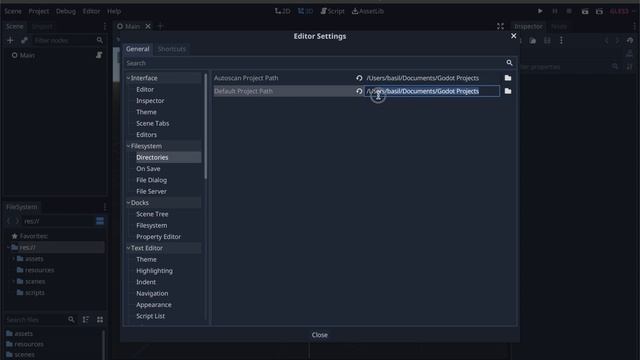The height and width of the screenshot is (360, 640).
Task: Play the edited scene
Action: click(x=585, y=11)
